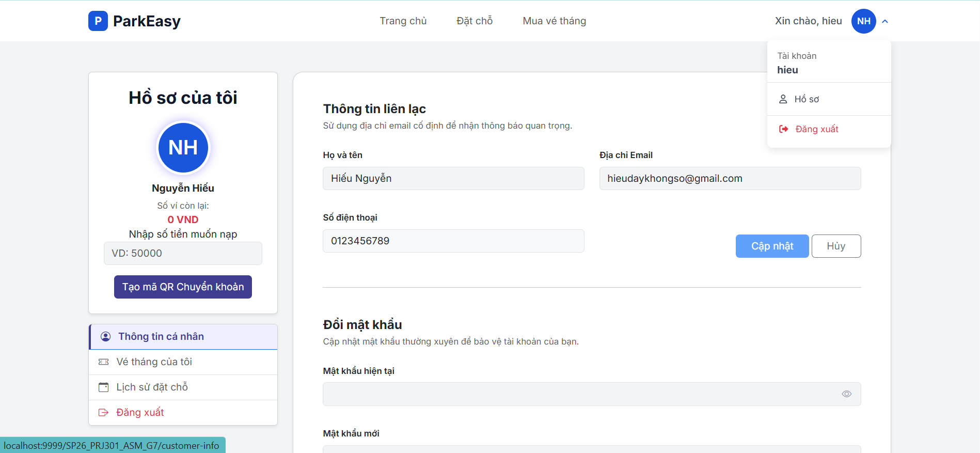Select Đăng xuất in the account dropdown

click(816, 129)
